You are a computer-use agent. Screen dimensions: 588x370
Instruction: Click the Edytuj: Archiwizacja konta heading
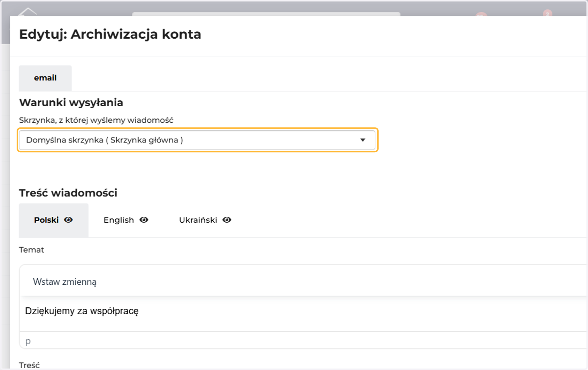[x=110, y=34]
